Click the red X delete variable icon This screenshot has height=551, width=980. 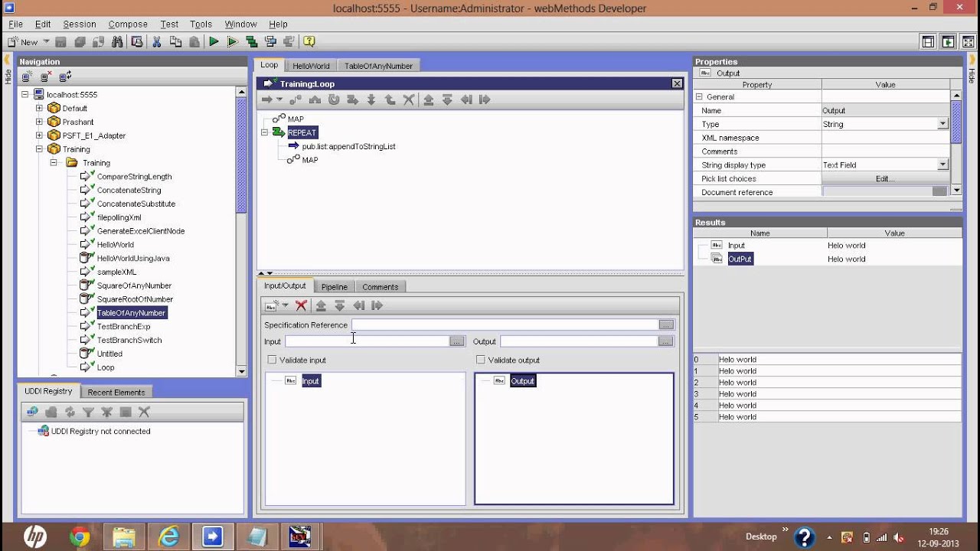coord(301,305)
